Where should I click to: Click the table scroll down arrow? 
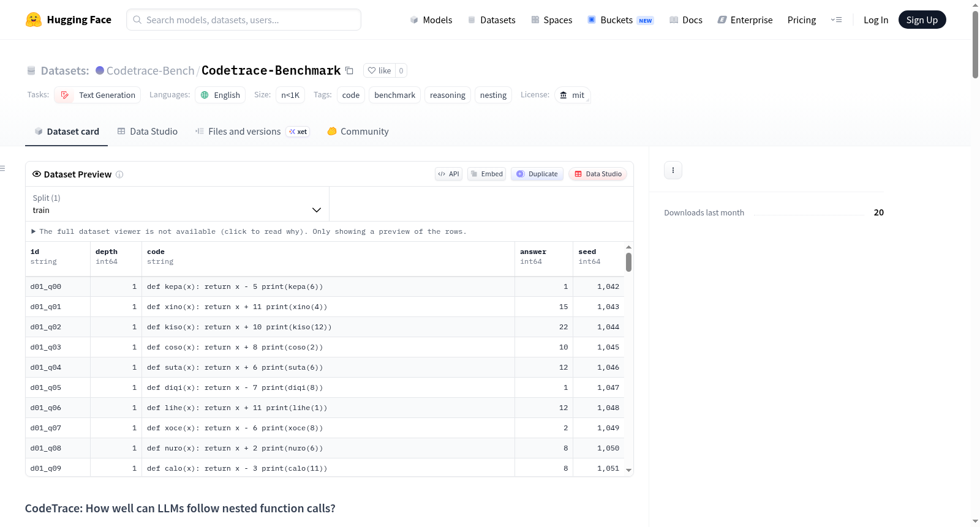(628, 471)
